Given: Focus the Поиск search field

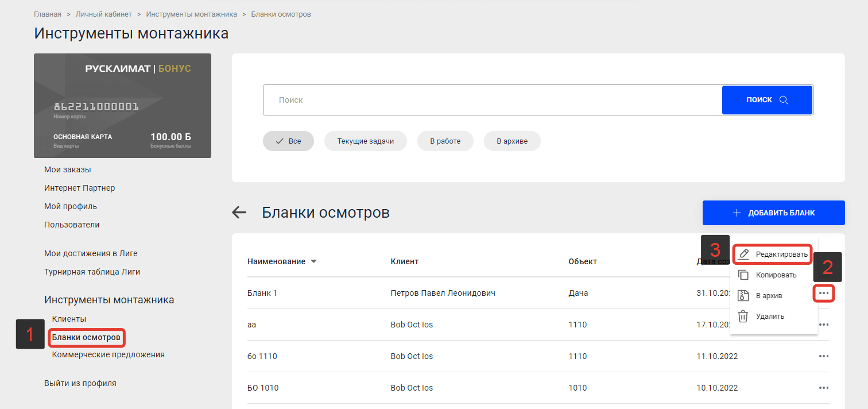Looking at the screenshot, I should 493,100.
